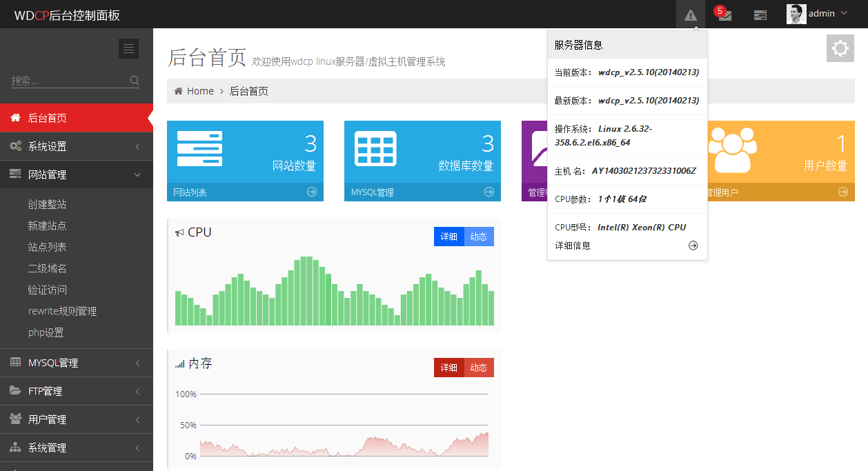Switch CPU chart to 动态 view
Viewport: 868px width, 471px height.
[479, 237]
